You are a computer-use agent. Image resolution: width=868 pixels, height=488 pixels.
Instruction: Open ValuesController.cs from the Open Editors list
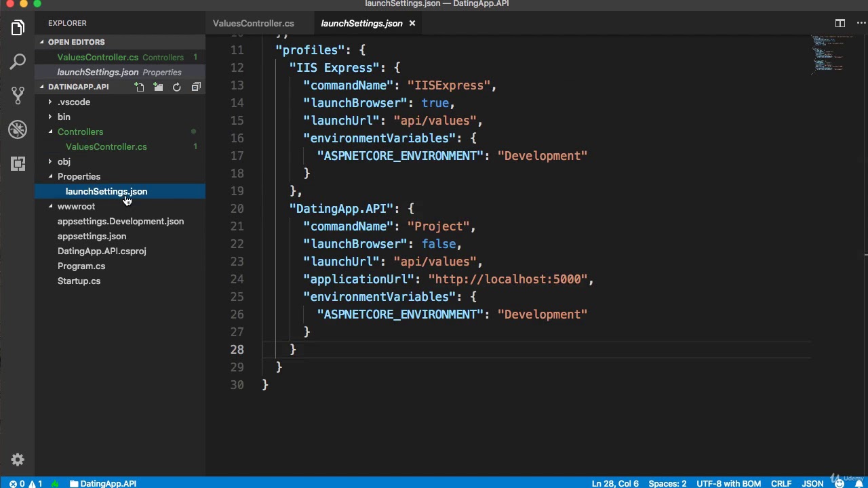(120, 57)
